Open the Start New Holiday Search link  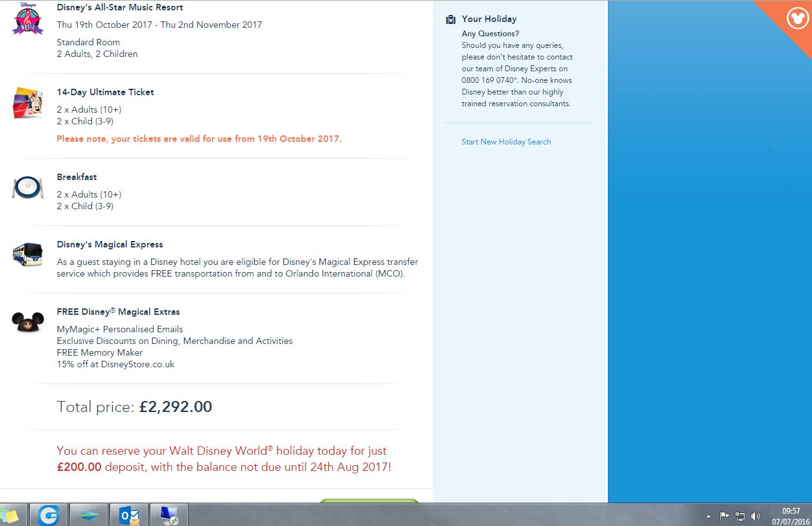506,142
